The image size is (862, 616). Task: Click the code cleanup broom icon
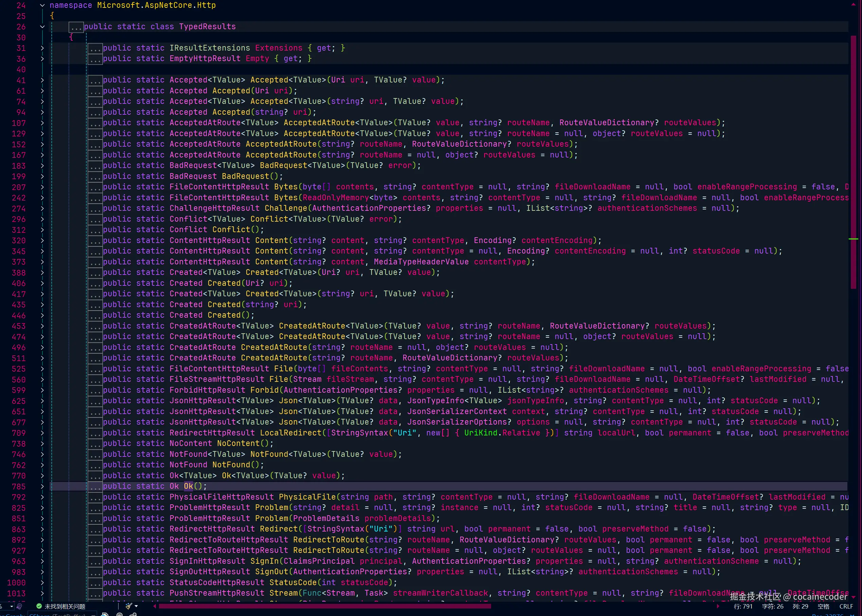(129, 606)
